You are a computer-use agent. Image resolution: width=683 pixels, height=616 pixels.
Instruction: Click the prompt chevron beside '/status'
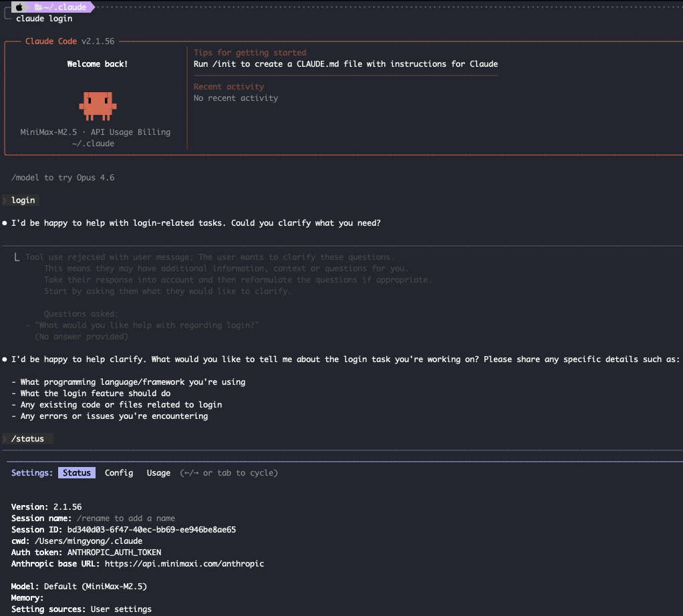point(5,439)
